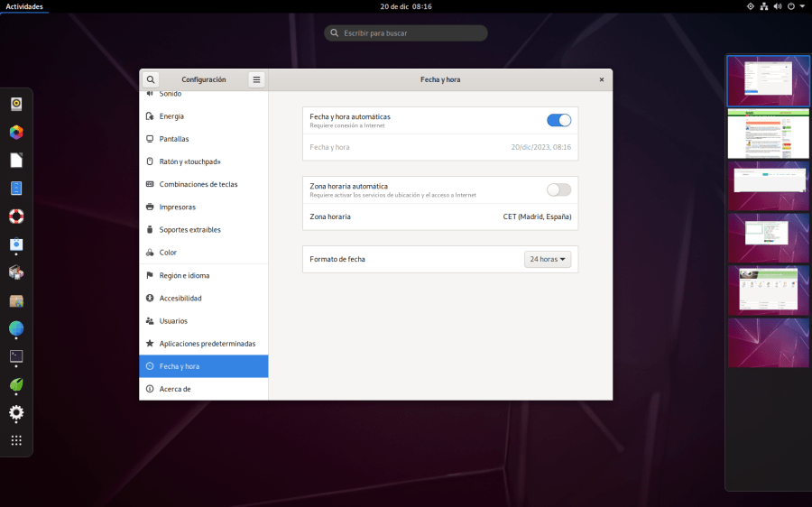Expand the system menu arrow in top bar
812x507 pixels.
point(802,6)
